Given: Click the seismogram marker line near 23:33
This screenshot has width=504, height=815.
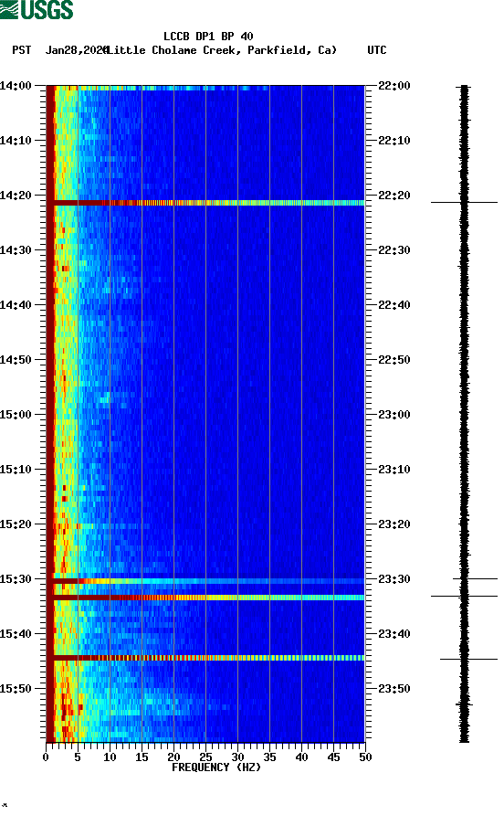Looking at the screenshot, I should point(464,597).
